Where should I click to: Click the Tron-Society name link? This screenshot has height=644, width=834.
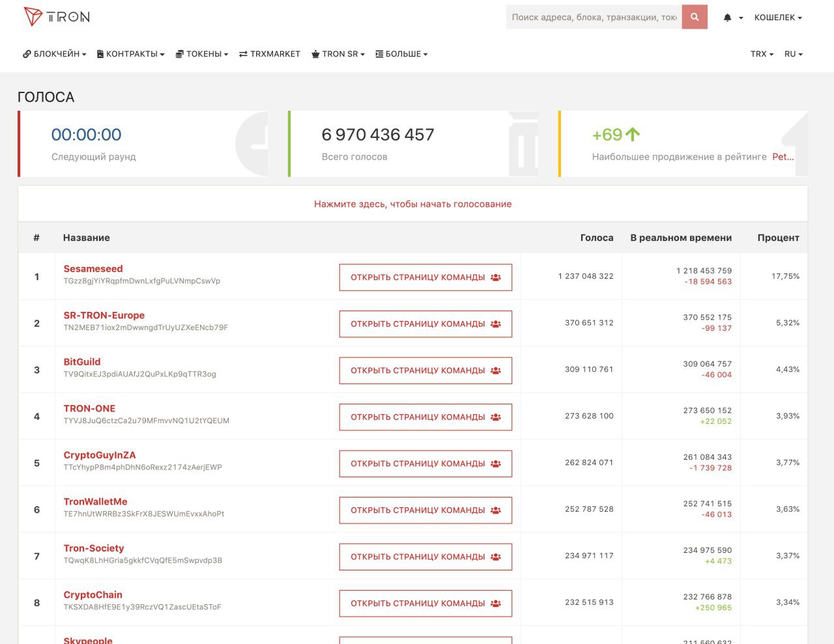94,548
